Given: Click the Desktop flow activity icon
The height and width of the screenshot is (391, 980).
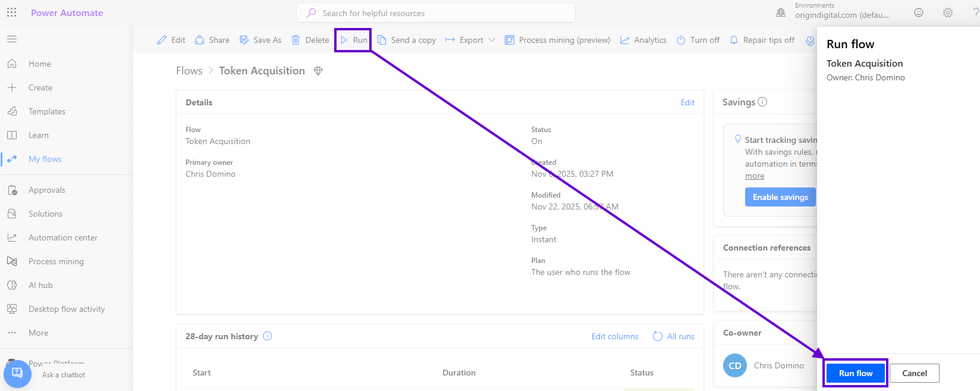Looking at the screenshot, I should [12, 309].
